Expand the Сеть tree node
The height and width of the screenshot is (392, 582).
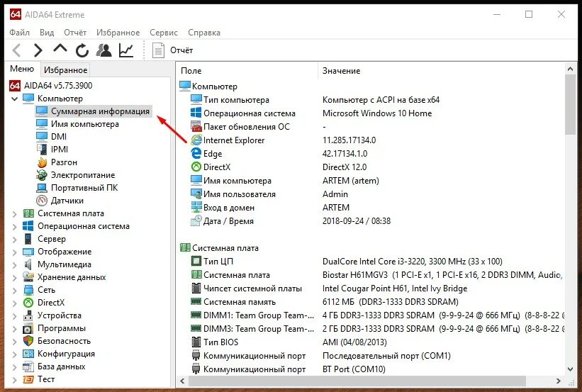pyautogui.click(x=14, y=291)
